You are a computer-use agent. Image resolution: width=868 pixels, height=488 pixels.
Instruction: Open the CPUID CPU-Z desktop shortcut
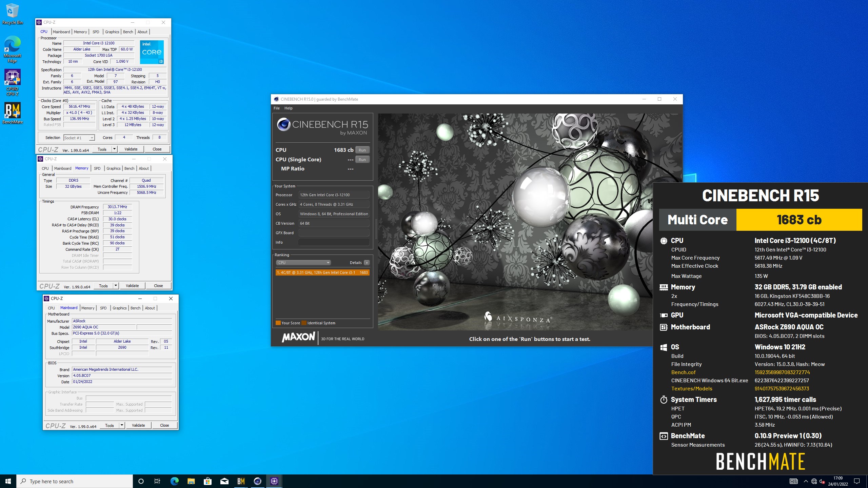tap(12, 82)
